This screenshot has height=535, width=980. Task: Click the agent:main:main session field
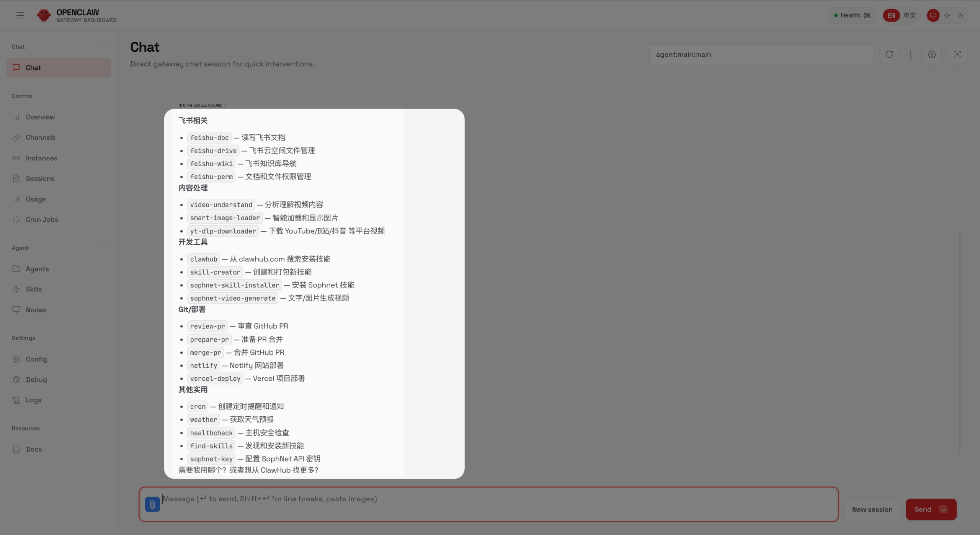[761, 54]
